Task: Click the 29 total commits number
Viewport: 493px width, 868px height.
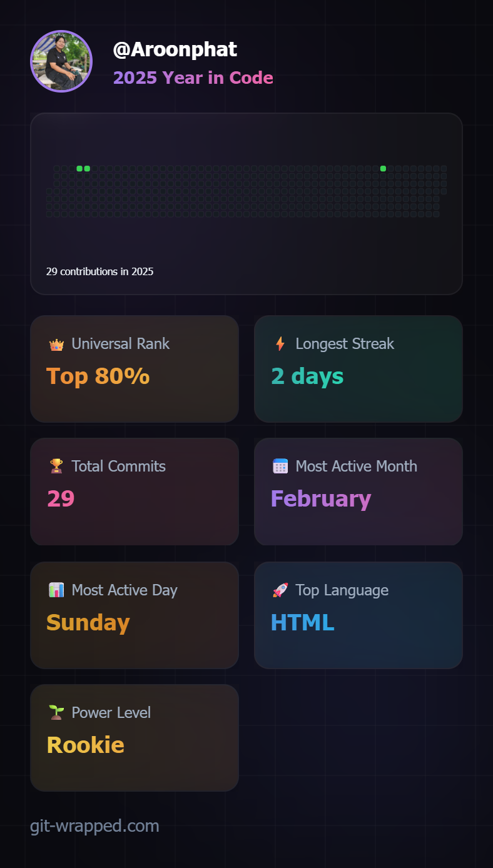Action: click(61, 499)
